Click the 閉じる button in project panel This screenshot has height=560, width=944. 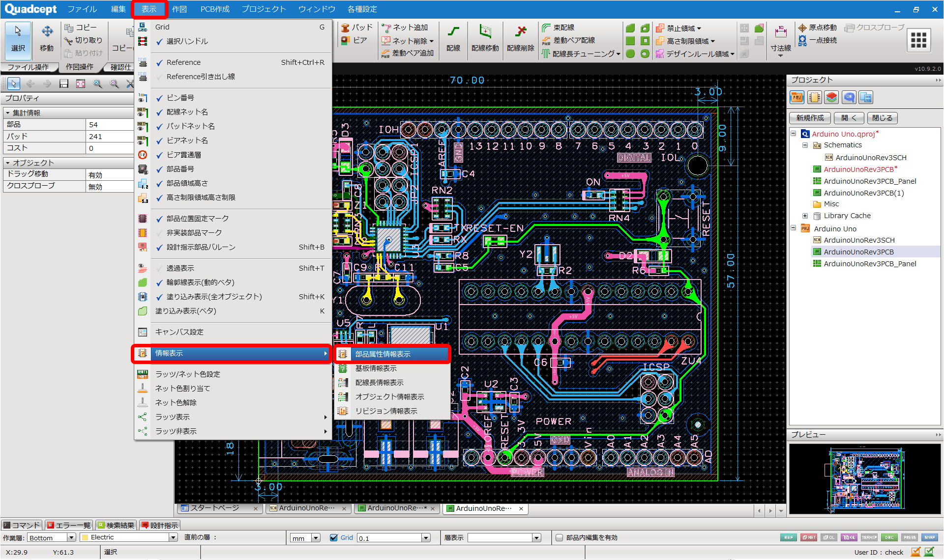pos(882,118)
